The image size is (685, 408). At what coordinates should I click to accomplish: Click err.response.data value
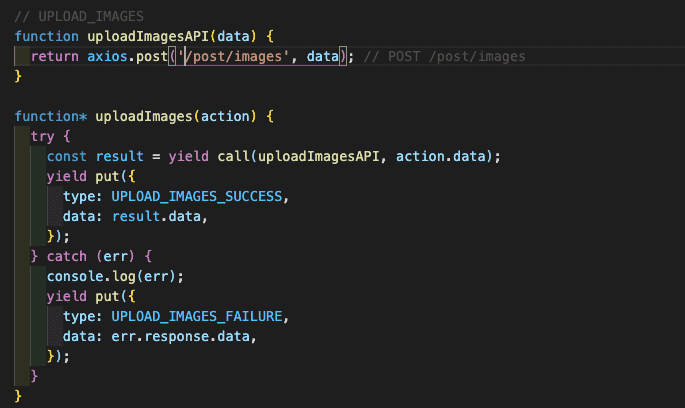[181, 336]
